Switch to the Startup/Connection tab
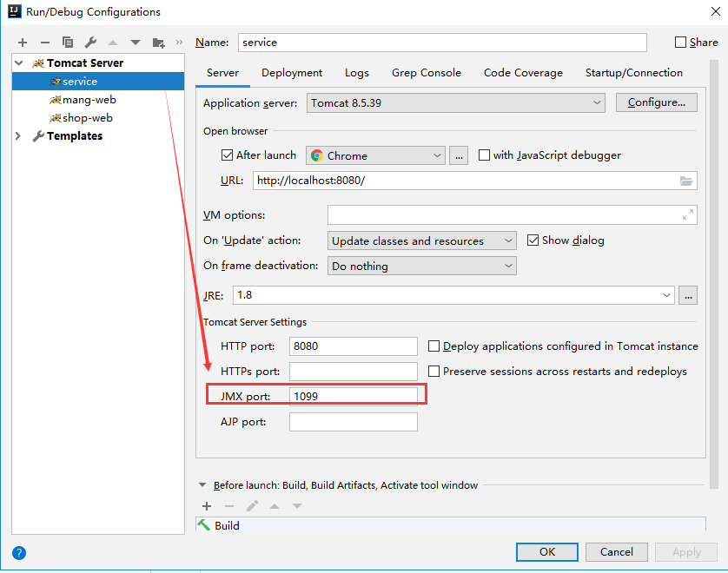This screenshot has width=728, height=573. pyautogui.click(x=634, y=73)
